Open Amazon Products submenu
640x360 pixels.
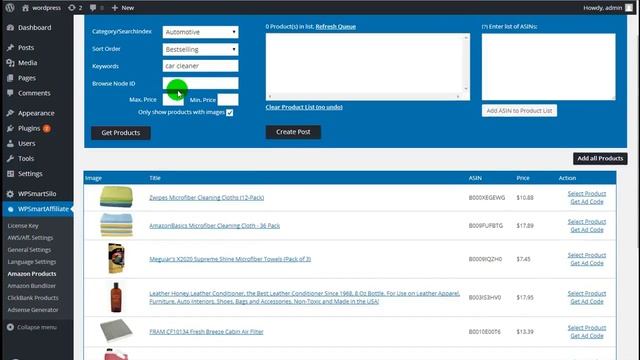pyautogui.click(x=32, y=273)
